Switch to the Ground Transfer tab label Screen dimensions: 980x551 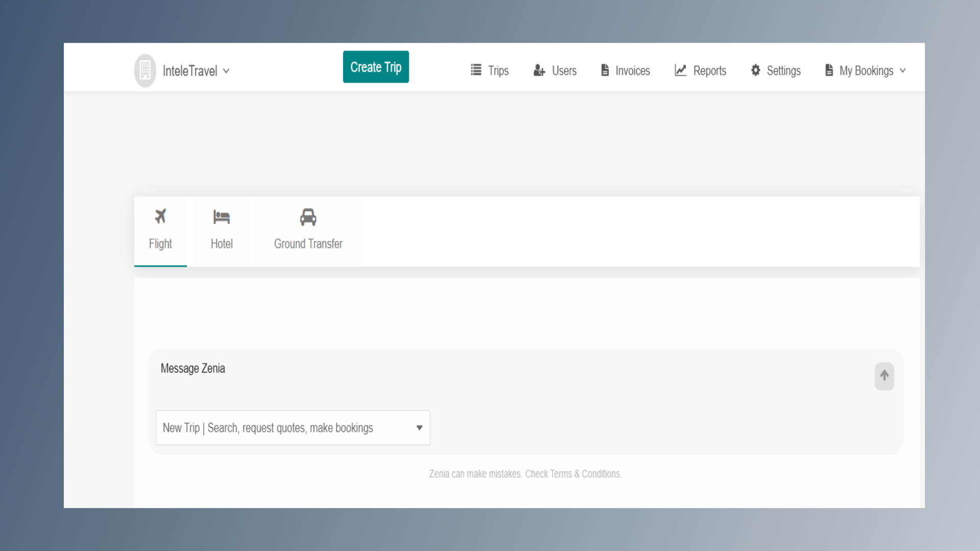click(x=308, y=244)
